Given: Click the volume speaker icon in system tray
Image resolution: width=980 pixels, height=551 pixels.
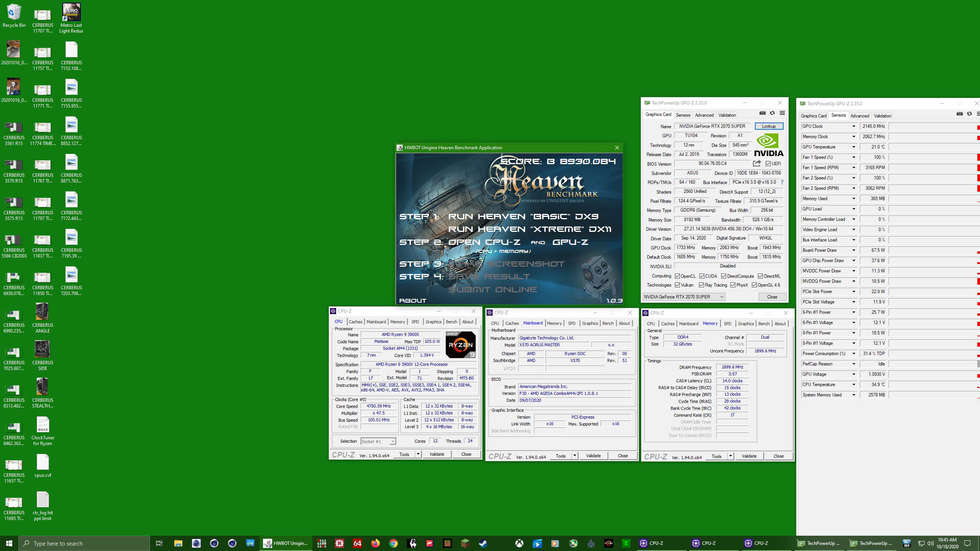Looking at the screenshot, I should [x=931, y=543].
